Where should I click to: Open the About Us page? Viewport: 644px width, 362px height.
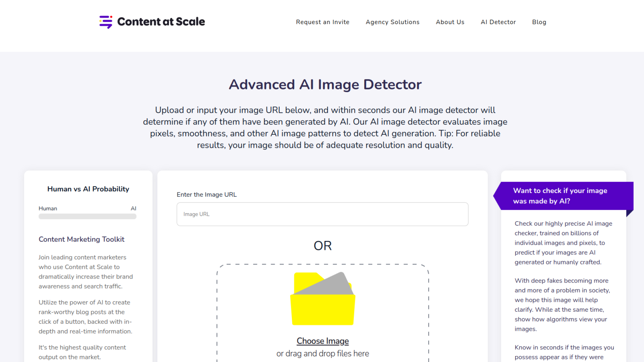point(450,22)
